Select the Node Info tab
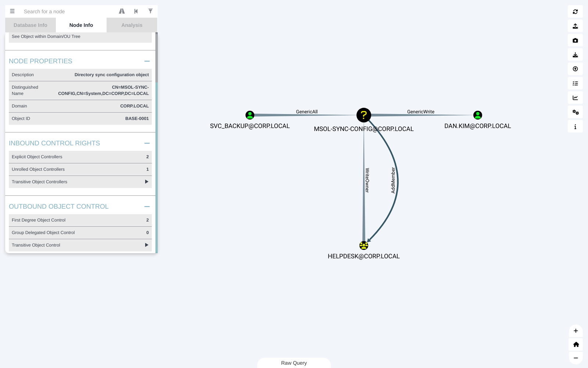The image size is (588, 368). coord(81,25)
